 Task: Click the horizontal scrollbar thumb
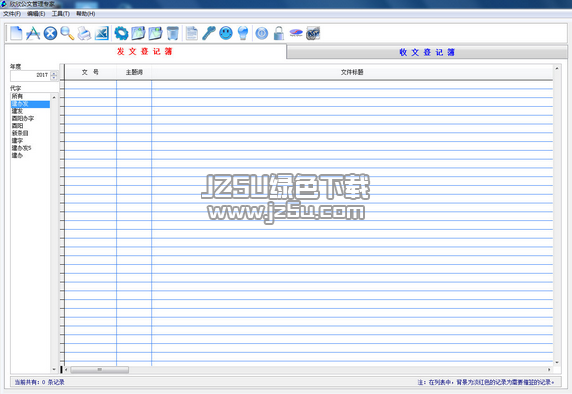pos(99,370)
